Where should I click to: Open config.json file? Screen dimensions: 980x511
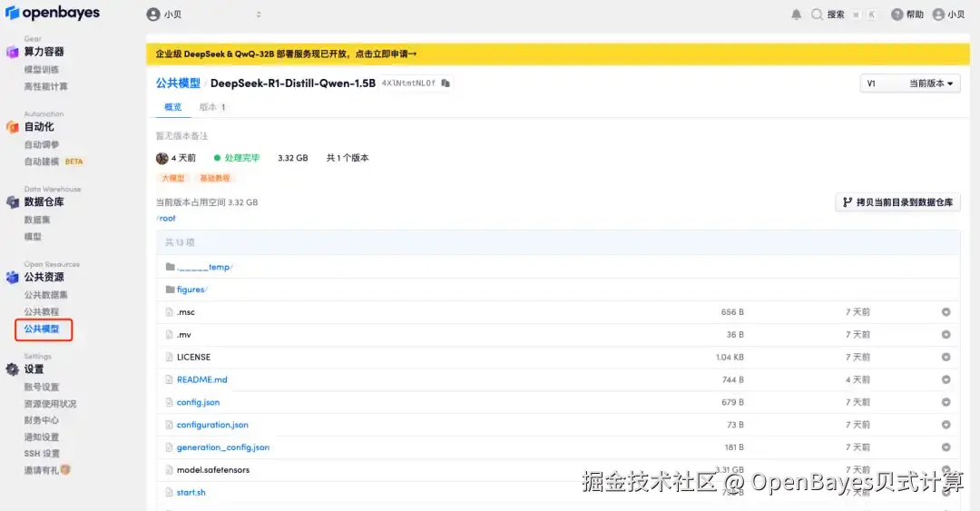pyautogui.click(x=198, y=402)
